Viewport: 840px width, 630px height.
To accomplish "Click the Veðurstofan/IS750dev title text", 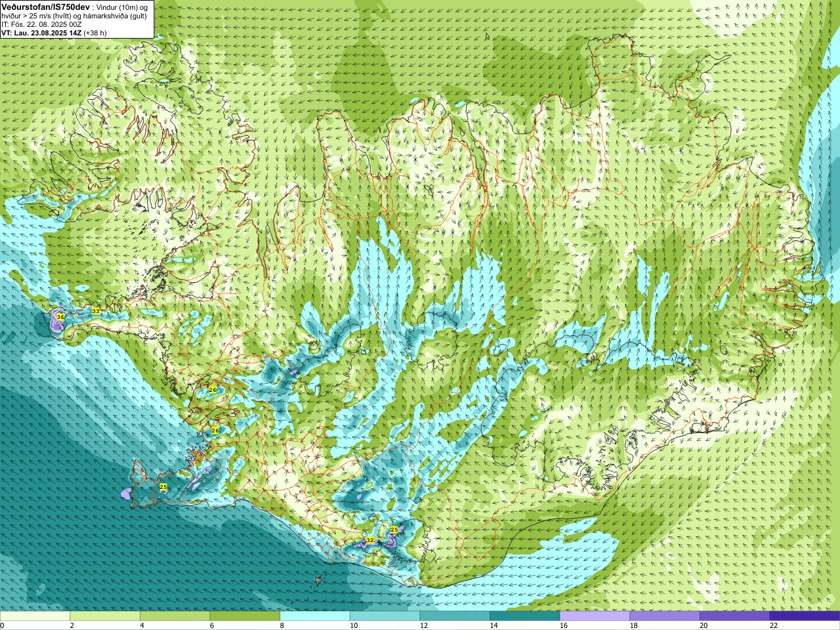I will (45, 7).
